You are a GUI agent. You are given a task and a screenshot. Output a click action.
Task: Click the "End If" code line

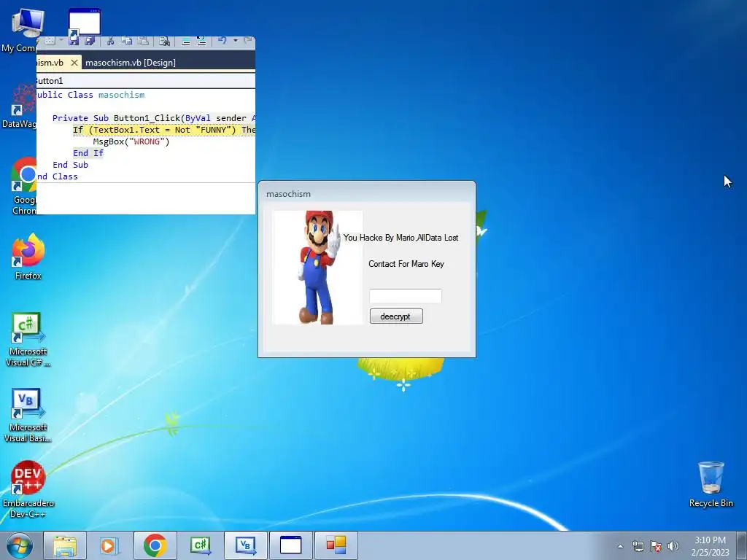[88, 153]
